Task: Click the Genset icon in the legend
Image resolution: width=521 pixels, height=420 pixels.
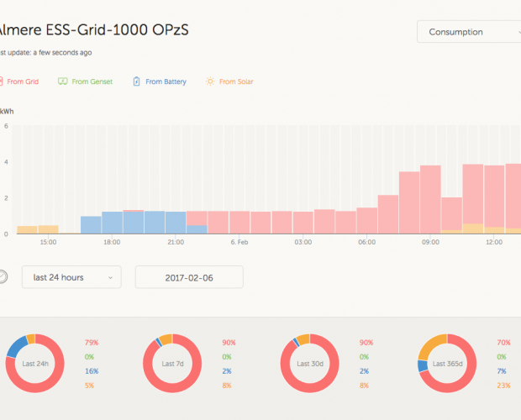Action: [x=63, y=81]
